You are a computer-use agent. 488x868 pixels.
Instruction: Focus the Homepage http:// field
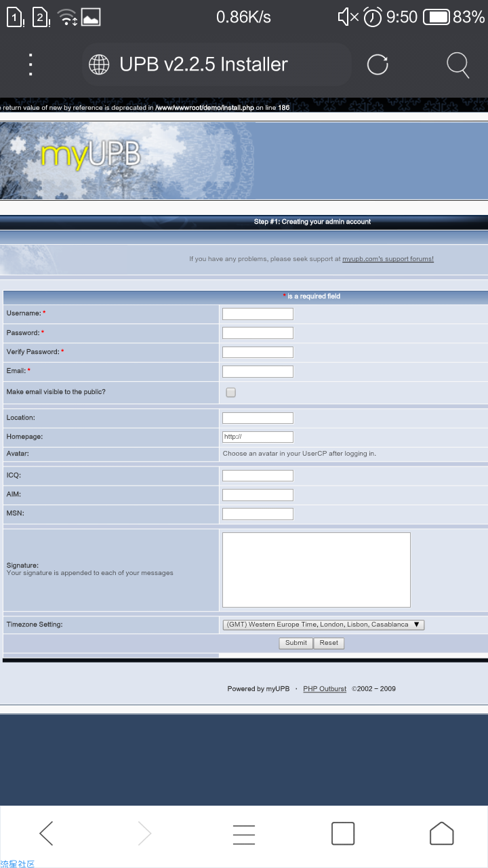point(258,437)
